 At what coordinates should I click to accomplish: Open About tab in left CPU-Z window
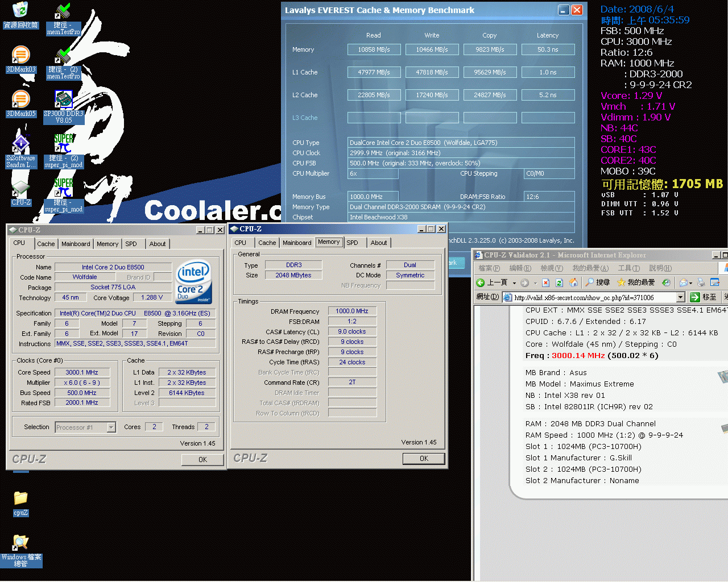[x=158, y=244]
